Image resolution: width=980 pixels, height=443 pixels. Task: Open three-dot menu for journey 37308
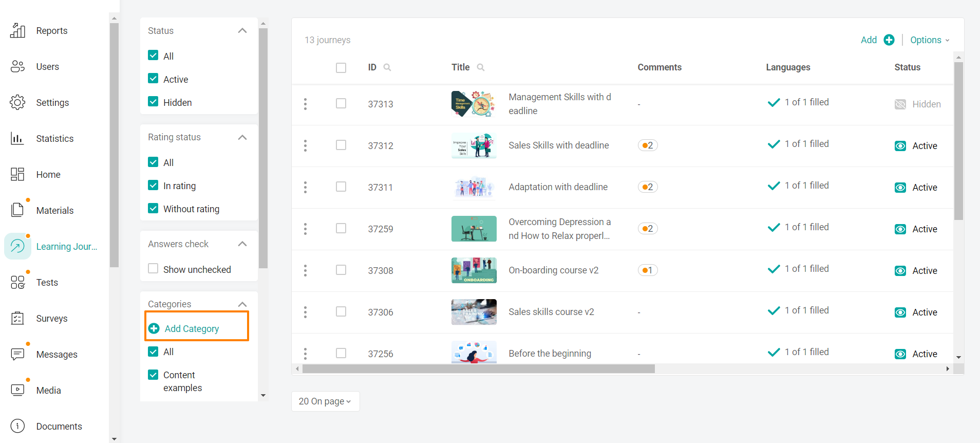pos(305,270)
